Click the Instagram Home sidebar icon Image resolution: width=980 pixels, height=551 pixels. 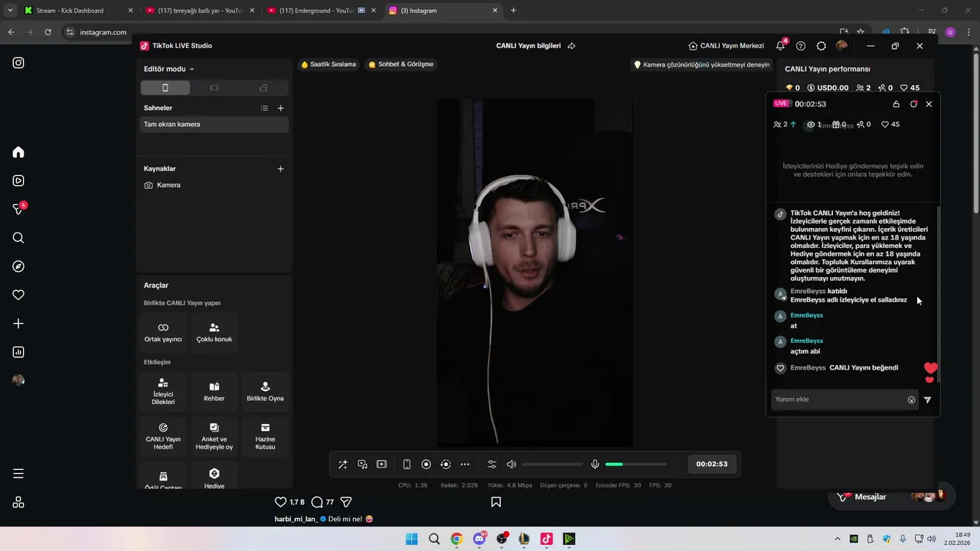click(18, 152)
